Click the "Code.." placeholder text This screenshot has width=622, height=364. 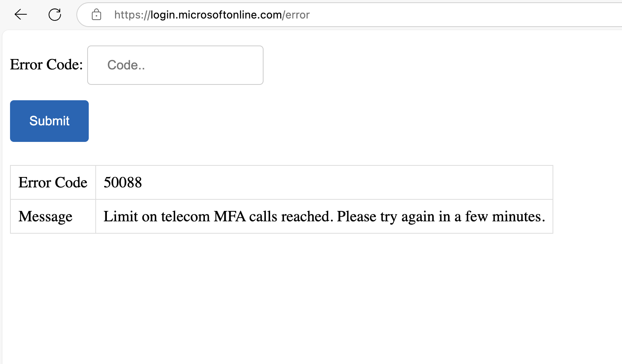pyautogui.click(x=126, y=65)
